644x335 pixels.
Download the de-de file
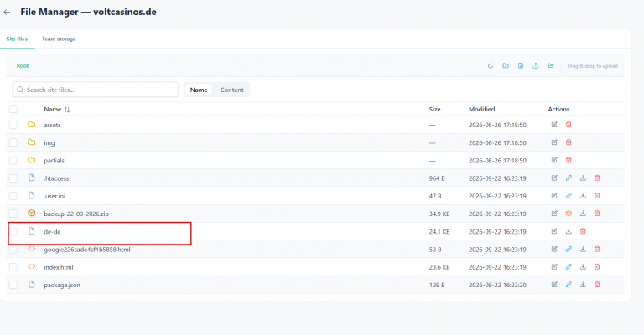coord(569,231)
